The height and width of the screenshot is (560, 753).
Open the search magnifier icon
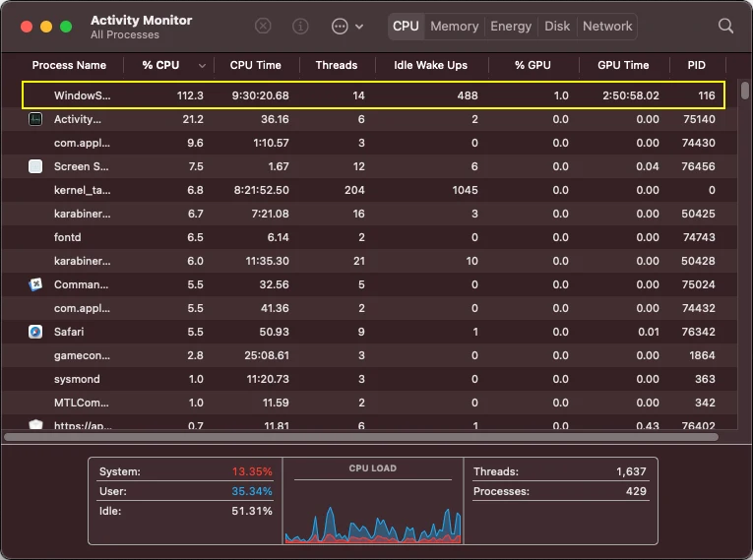point(725,26)
